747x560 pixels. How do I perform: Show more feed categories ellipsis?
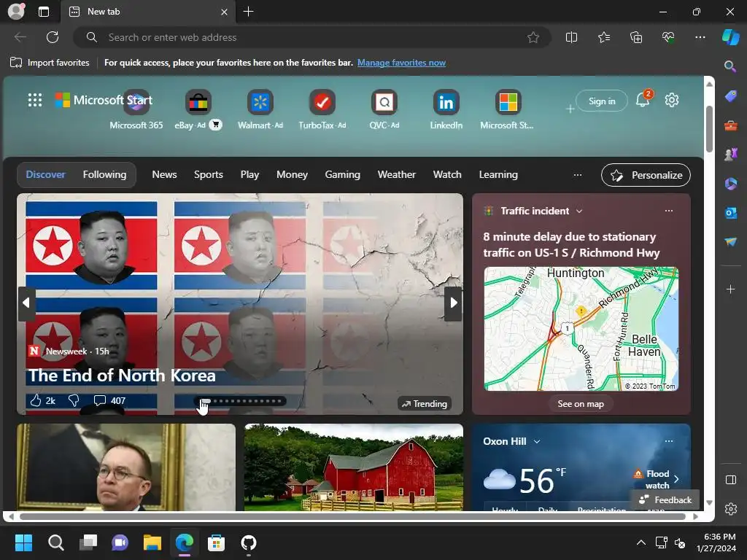click(x=578, y=175)
